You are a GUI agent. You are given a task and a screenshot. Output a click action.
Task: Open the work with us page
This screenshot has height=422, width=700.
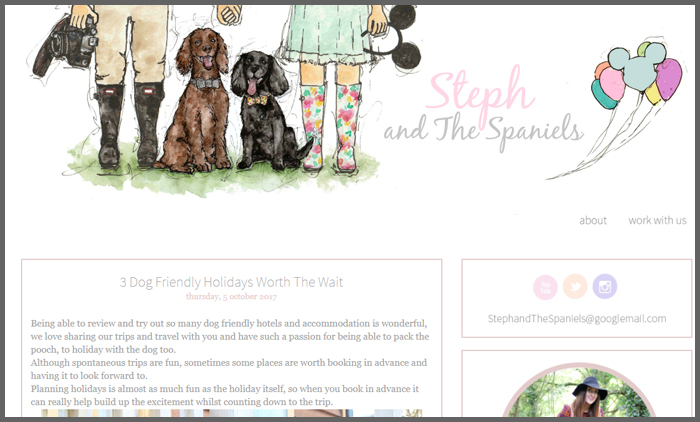[657, 221]
